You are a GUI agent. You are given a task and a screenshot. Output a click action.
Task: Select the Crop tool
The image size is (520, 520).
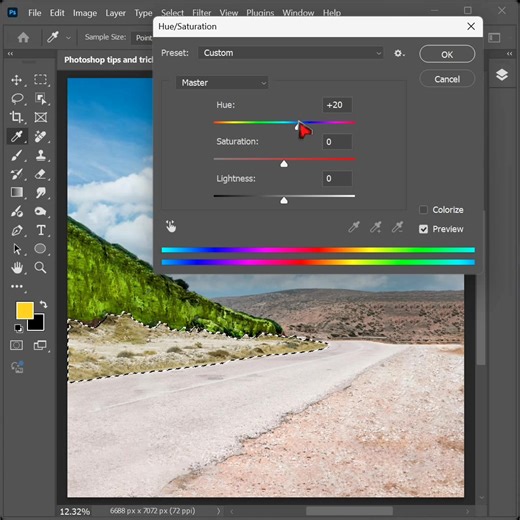(x=16, y=117)
